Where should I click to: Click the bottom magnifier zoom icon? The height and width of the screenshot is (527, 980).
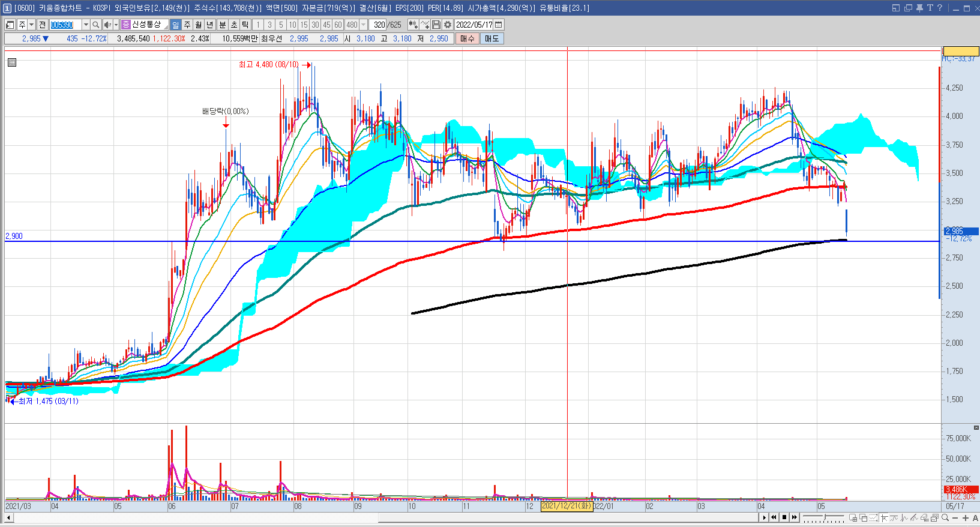pos(945,518)
